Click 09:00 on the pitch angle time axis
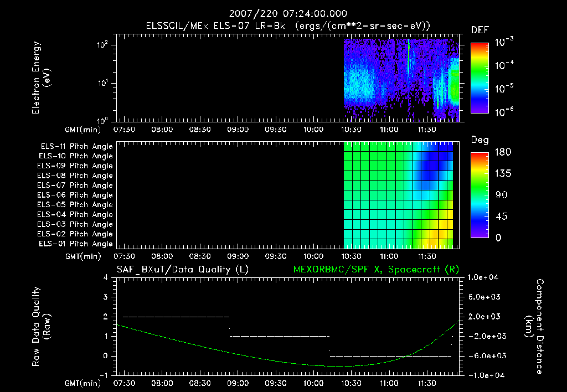 pos(238,257)
